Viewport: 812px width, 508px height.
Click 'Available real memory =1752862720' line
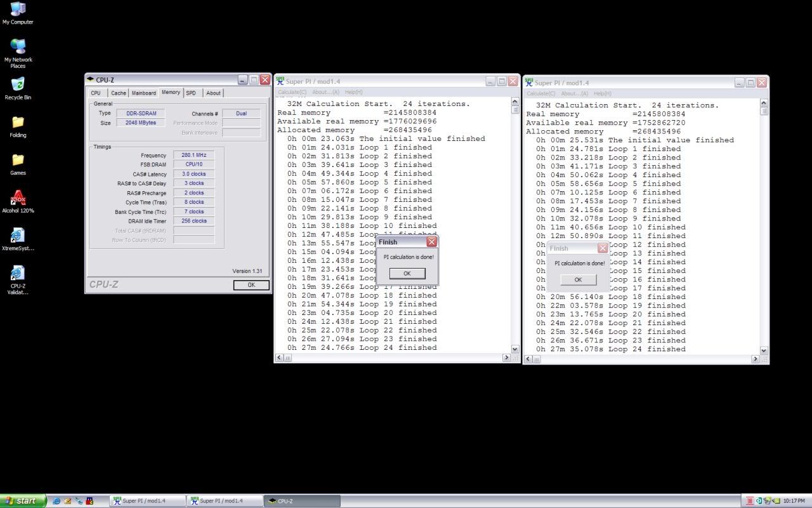(606, 123)
